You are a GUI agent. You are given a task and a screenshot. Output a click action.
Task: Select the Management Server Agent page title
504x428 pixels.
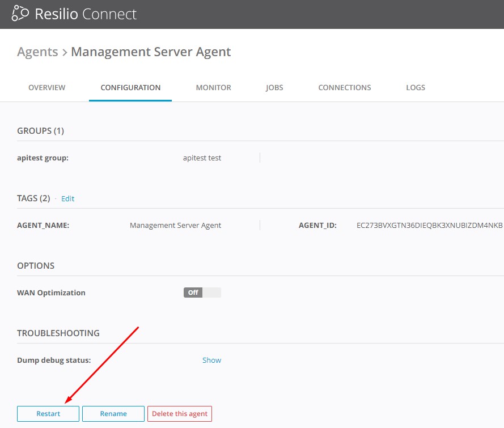pyautogui.click(x=151, y=52)
